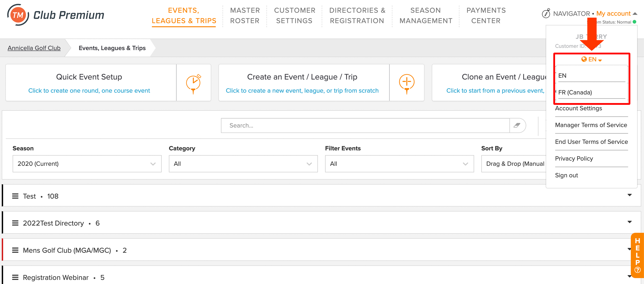Image resolution: width=644 pixels, height=284 pixels.
Task: Collapse the My account menu
Action: 616,14
